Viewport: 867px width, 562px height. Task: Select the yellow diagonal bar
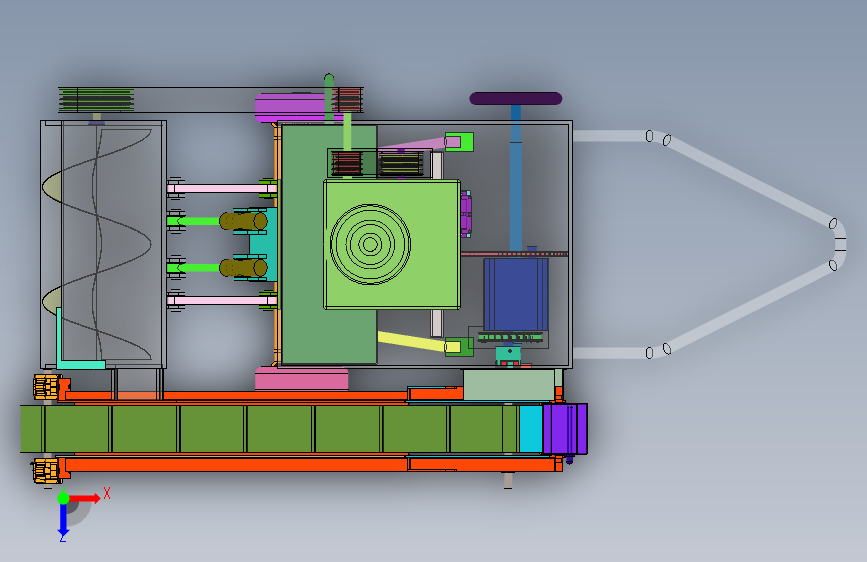pos(419,341)
